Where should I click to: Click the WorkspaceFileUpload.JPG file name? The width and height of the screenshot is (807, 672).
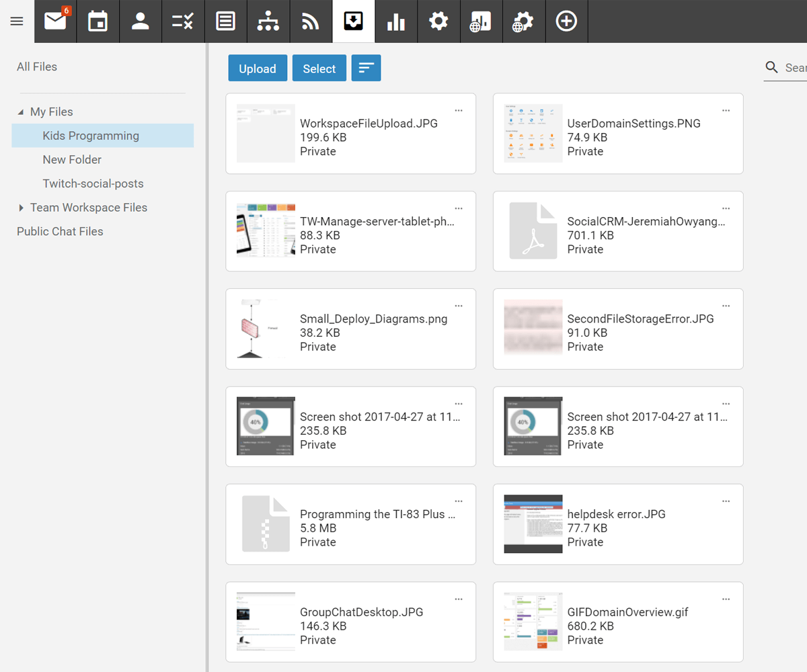tap(369, 124)
